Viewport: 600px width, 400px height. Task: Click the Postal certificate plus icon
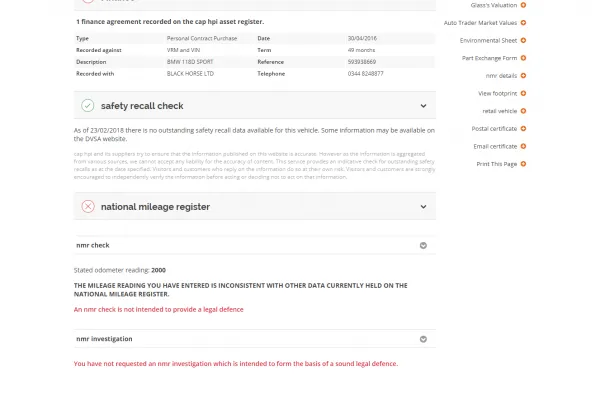(524, 128)
